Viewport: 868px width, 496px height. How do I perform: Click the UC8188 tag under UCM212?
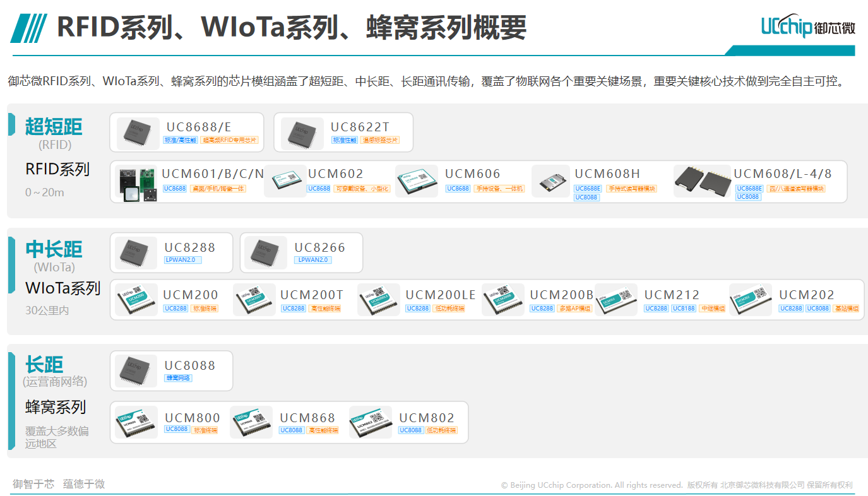point(684,309)
